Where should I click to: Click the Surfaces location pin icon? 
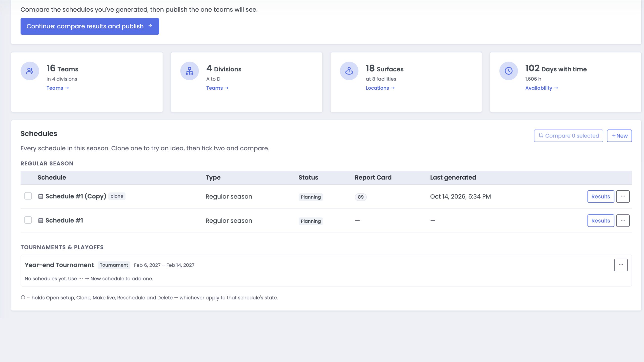click(x=349, y=71)
